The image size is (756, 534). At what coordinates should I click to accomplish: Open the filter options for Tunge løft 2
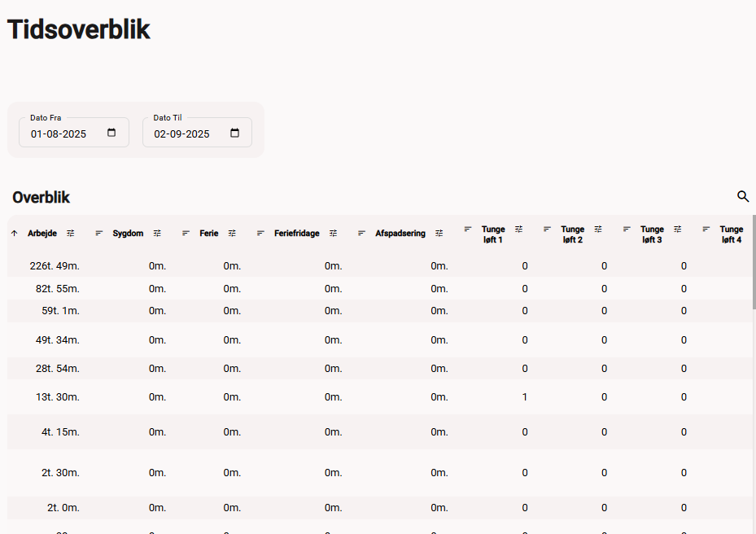tap(598, 230)
